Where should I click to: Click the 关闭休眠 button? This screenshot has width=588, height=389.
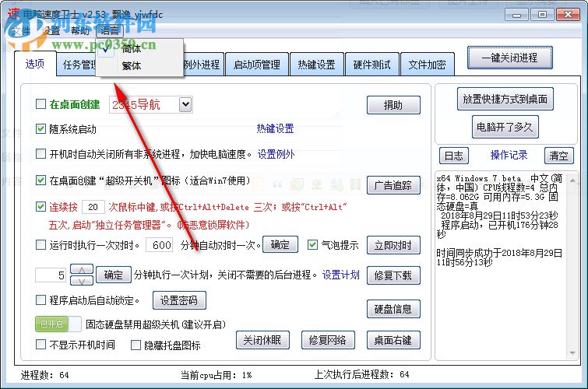(262, 340)
